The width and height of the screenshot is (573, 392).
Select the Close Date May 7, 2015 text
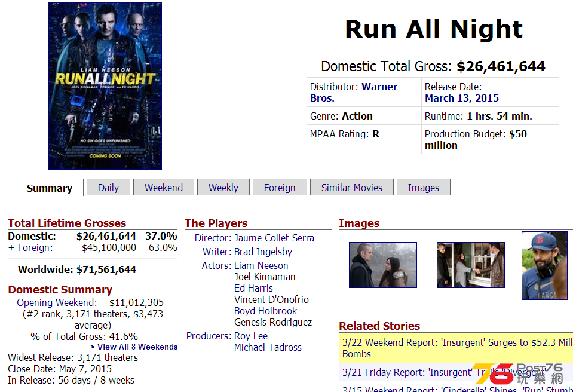[x=60, y=369]
